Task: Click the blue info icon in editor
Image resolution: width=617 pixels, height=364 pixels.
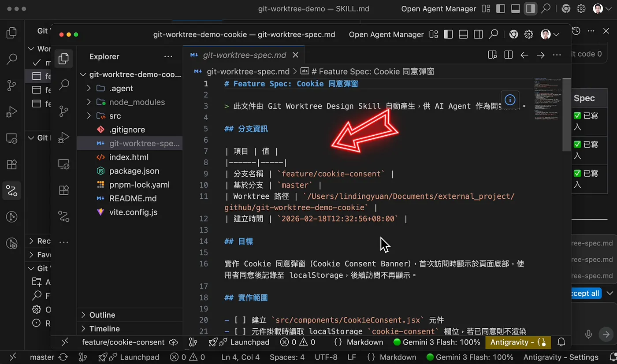Action: [510, 99]
